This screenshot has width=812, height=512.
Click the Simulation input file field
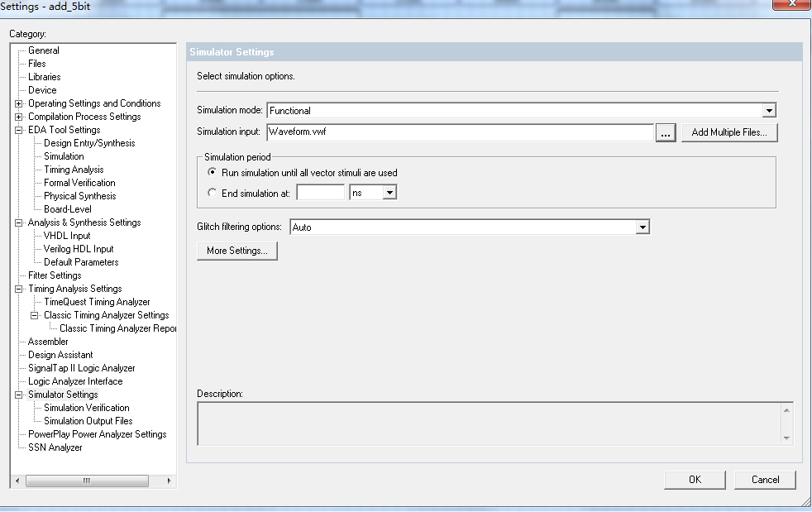[460, 132]
